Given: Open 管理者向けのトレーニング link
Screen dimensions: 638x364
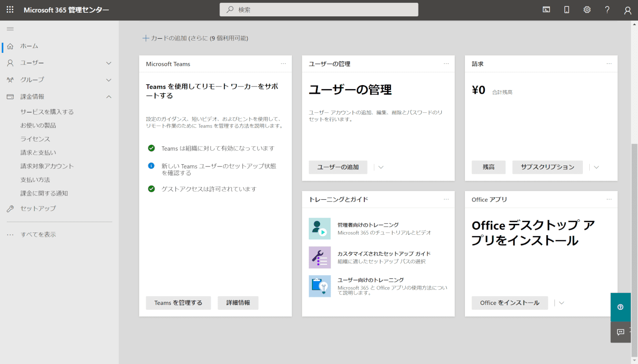Looking at the screenshot, I should point(368,225).
